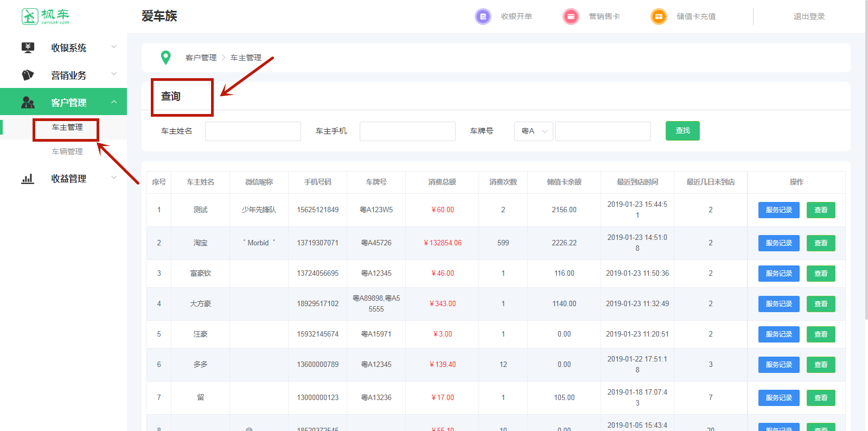Image resolution: width=868 pixels, height=431 pixels.
Task: Click 退出登录 to log out
Action: click(809, 17)
